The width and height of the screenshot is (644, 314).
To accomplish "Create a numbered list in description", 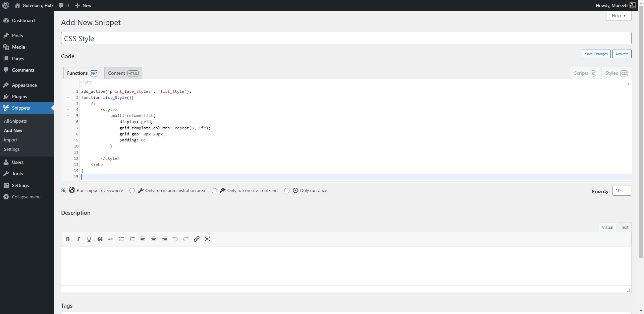I will pyautogui.click(x=132, y=239).
